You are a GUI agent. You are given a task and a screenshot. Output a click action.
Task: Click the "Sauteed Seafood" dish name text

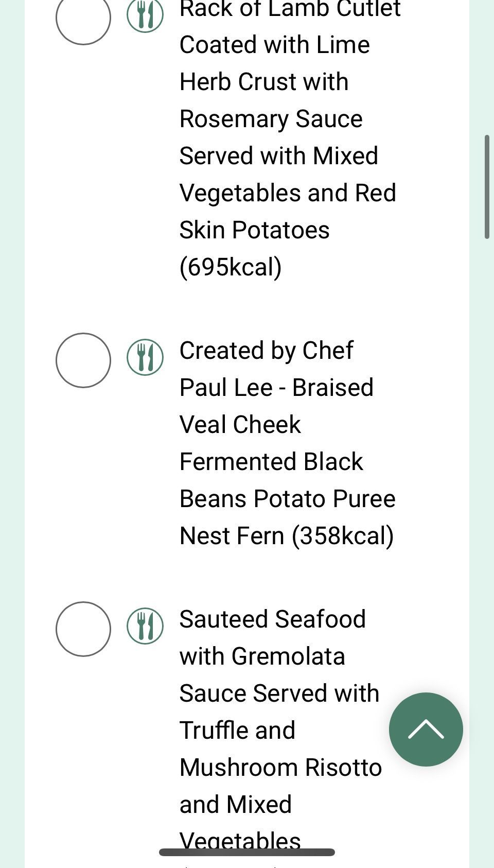pyautogui.click(x=273, y=619)
